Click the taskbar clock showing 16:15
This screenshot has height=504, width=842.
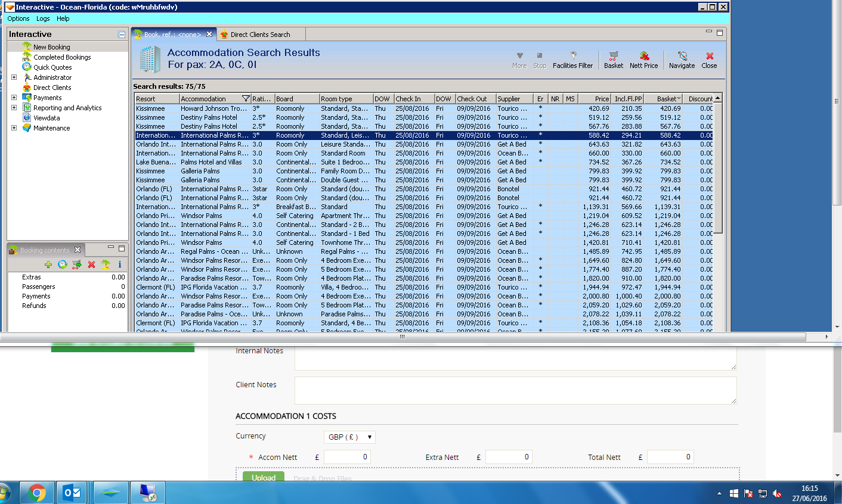[x=809, y=493]
